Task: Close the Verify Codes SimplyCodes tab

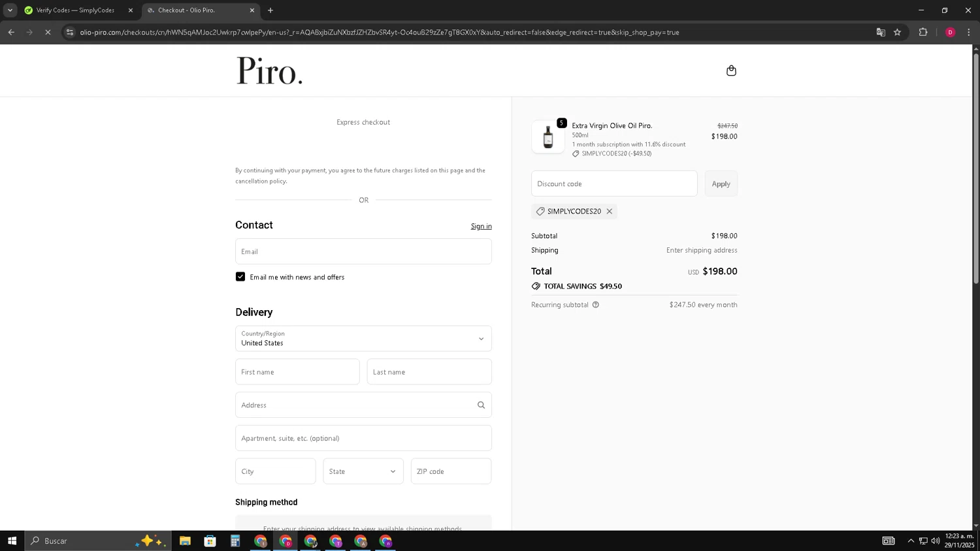Action: point(131,10)
